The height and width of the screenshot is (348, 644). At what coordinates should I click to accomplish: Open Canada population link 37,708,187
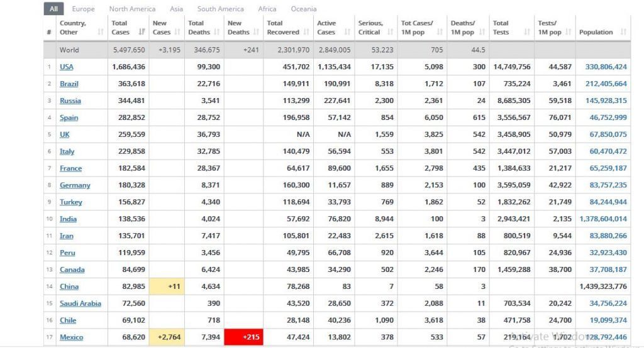(x=608, y=269)
